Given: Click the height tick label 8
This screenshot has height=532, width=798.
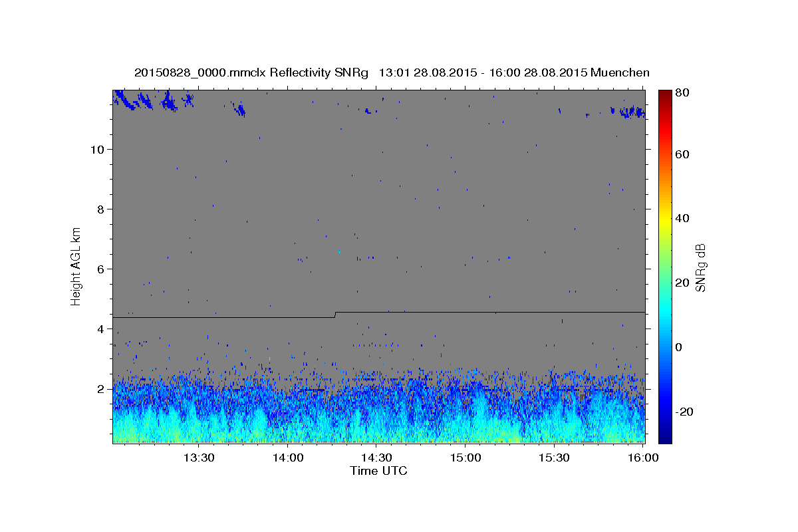Looking at the screenshot, I should (100, 209).
